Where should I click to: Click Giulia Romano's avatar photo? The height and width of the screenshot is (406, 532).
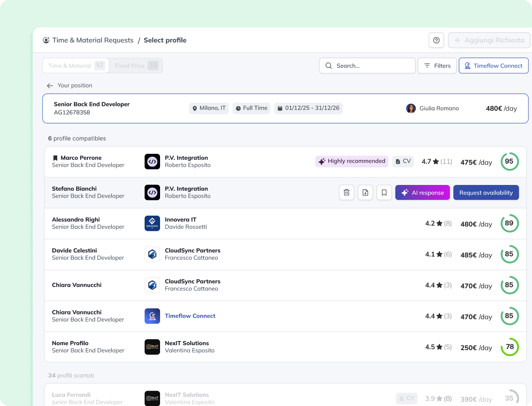click(x=411, y=108)
